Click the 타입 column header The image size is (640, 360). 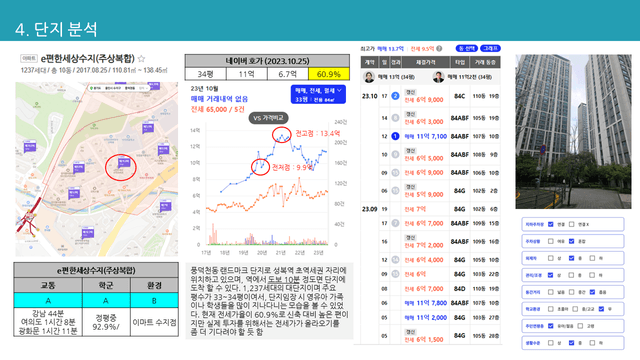(x=460, y=62)
